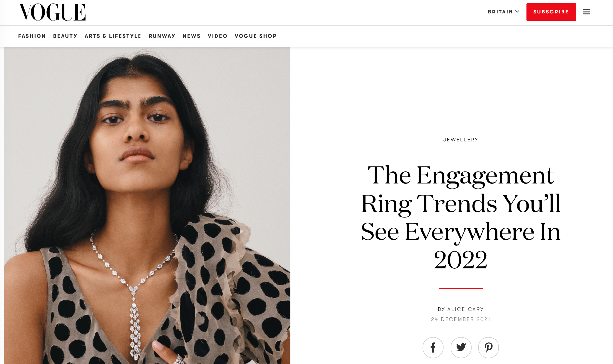Share article on Facebook

433,347
